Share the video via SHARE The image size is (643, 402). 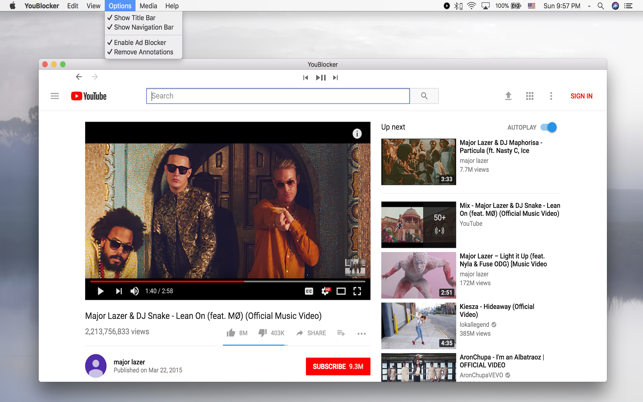point(311,333)
